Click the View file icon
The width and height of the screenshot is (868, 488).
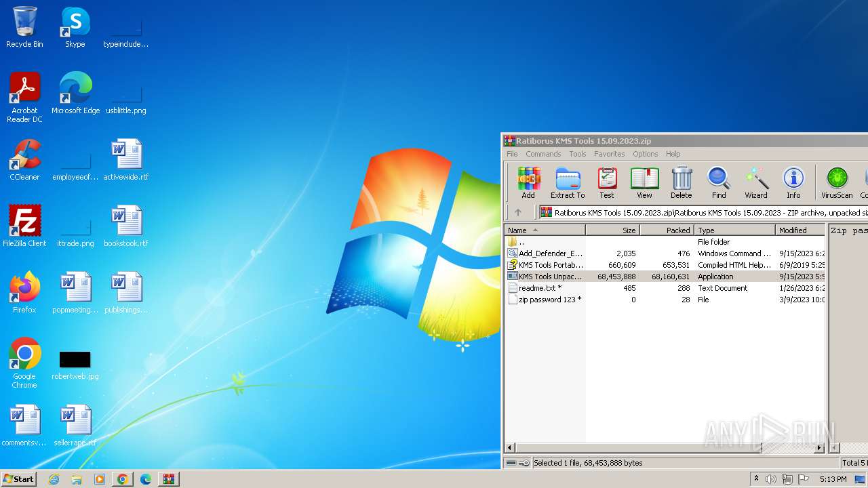644,183
